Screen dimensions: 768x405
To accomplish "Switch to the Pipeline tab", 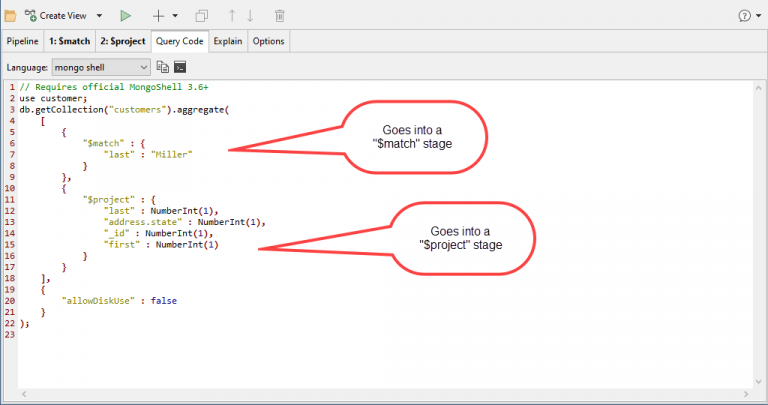I will (x=23, y=41).
